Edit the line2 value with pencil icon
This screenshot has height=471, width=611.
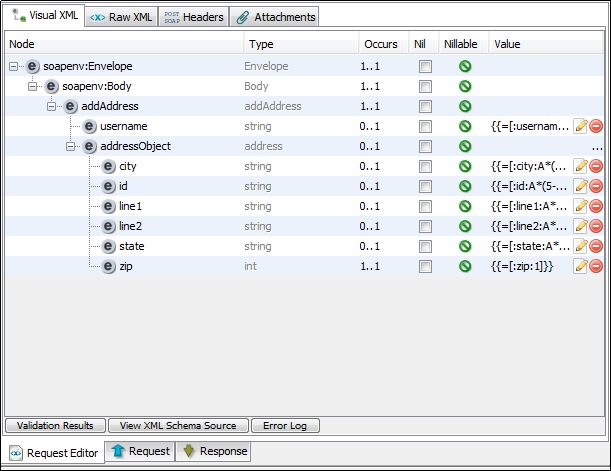click(580, 226)
